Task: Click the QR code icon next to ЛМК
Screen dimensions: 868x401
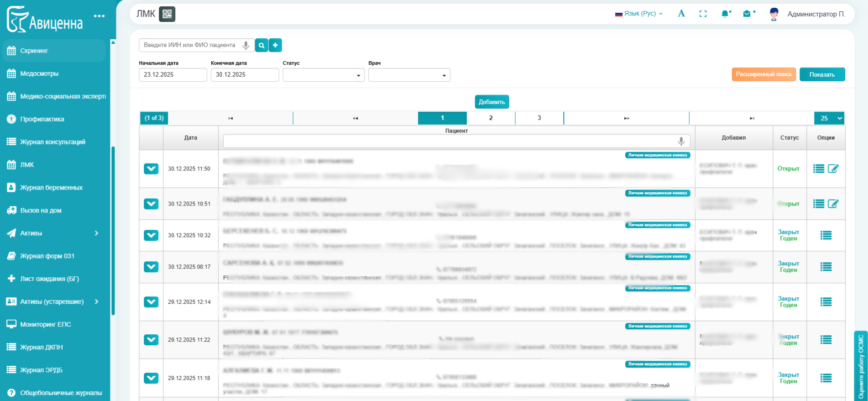Action: coord(167,14)
